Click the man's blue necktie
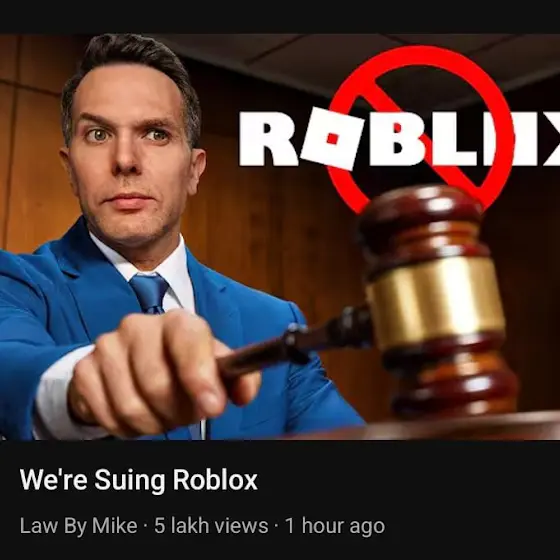Screen dimensions: 560x560 [x=150, y=293]
